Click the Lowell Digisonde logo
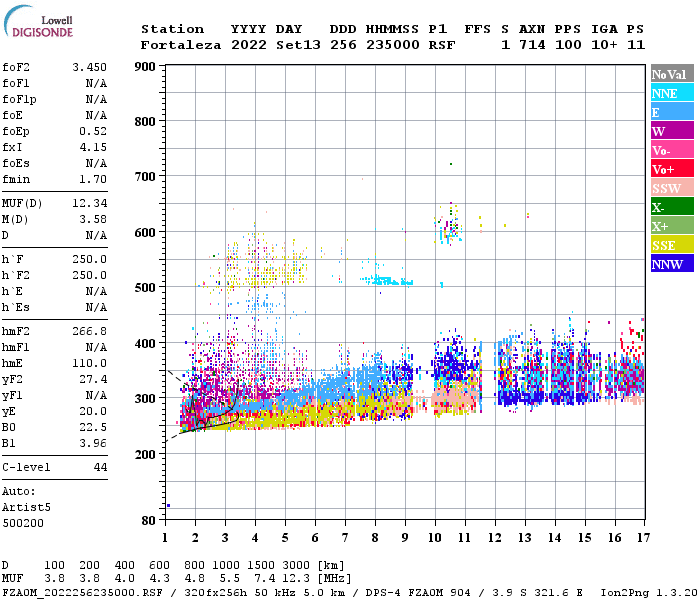The image size is (700, 600). click(38, 21)
